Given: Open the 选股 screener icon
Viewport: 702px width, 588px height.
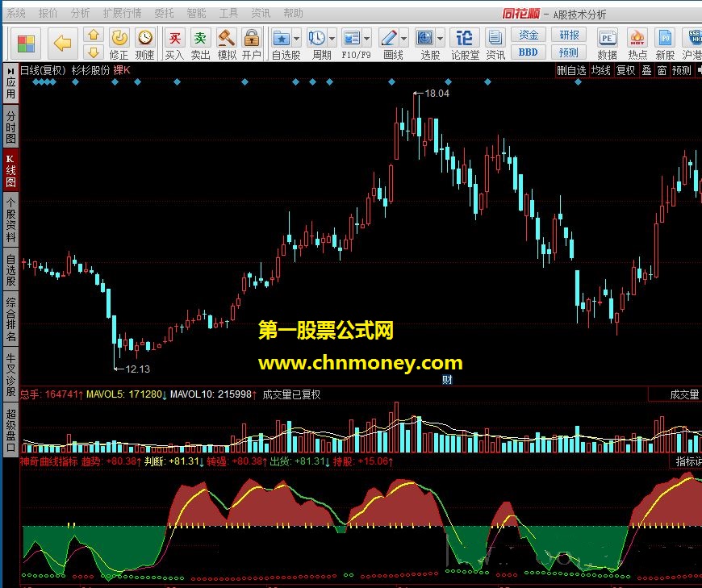Looking at the screenshot, I should (424, 38).
